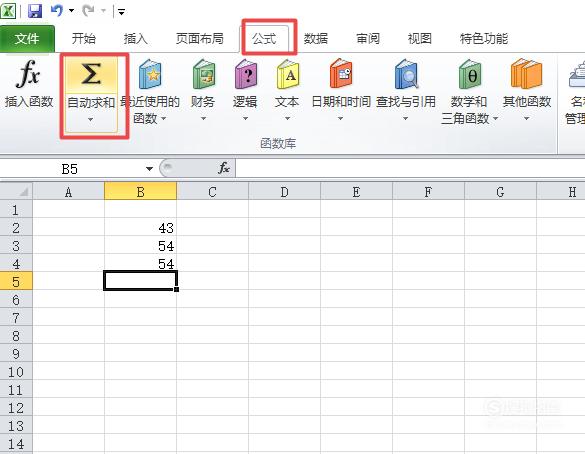
Task: Click the Name Box showing B5
Action: coord(70,169)
